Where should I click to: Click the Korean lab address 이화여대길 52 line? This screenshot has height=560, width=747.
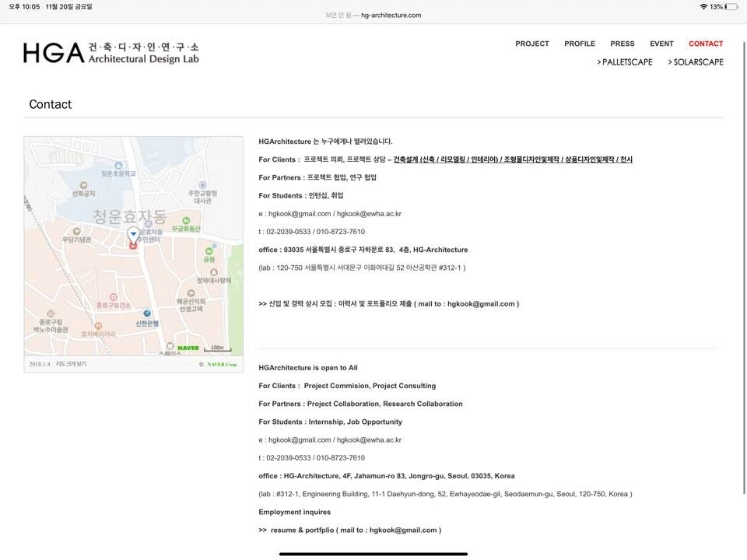click(x=362, y=268)
